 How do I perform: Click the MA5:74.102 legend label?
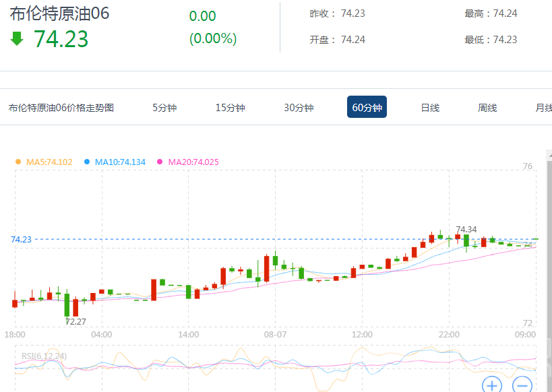click(49, 162)
